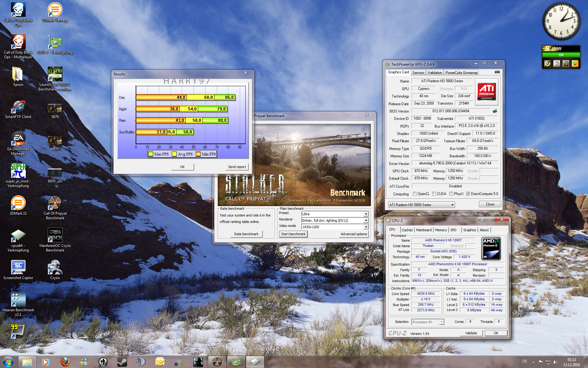This screenshot has width=588, height=368.
Task: Launch Fraps desktop icon
Action: click(x=18, y=334)
